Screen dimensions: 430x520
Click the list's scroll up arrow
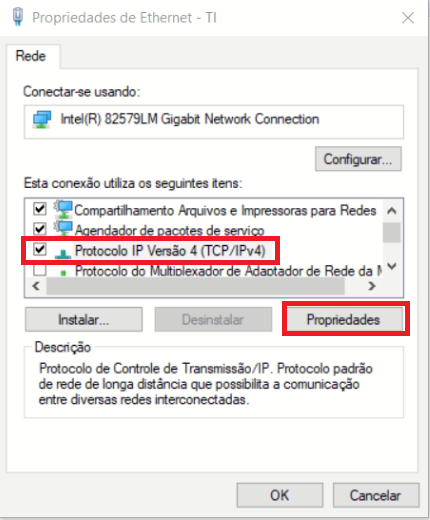click(x=392, y=211)
